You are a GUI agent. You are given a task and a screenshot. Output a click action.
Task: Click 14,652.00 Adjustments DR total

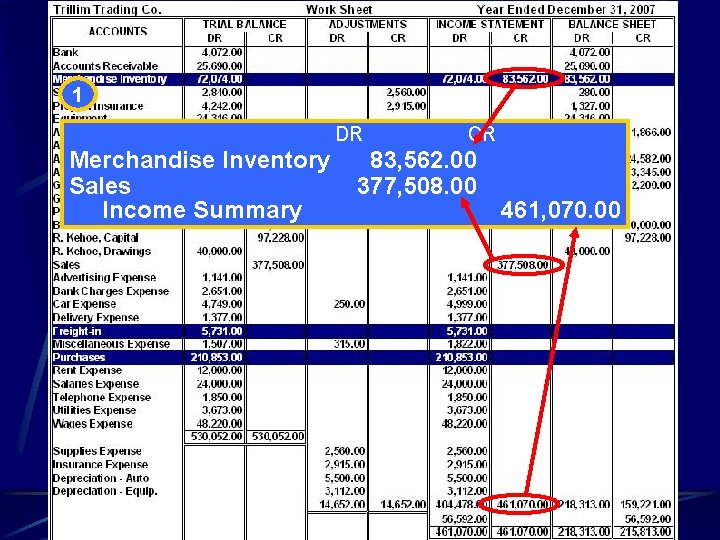point(342,504)
